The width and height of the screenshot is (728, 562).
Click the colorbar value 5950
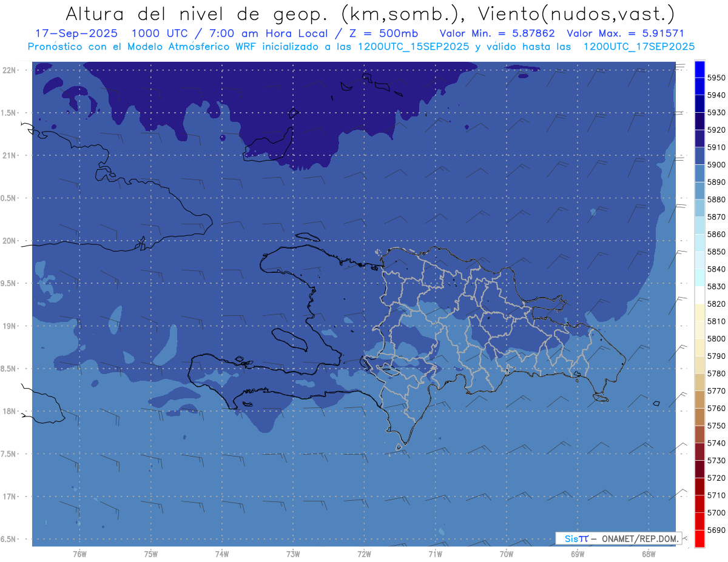click(x=716, y=78)
